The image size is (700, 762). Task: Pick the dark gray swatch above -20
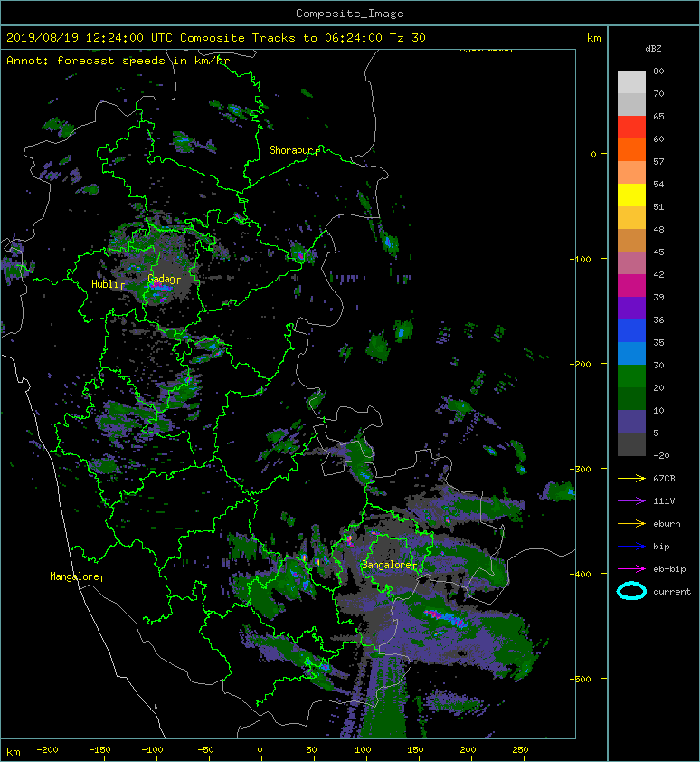coord(631,443)
